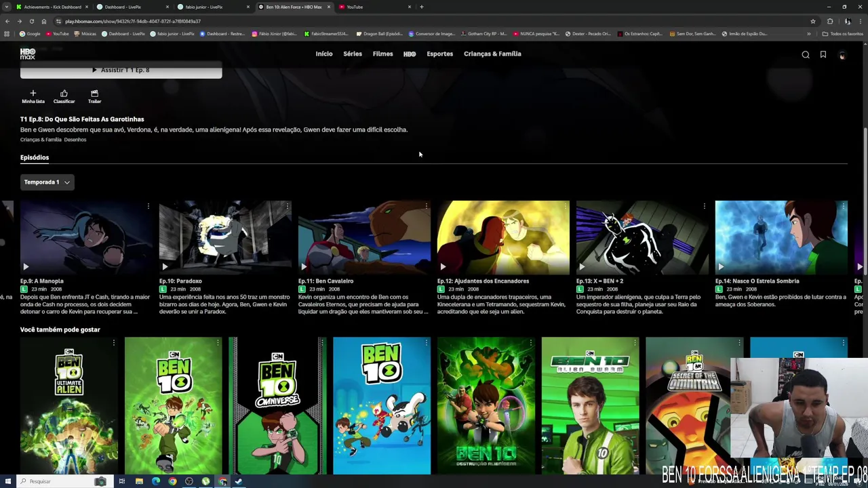The height and width of the screenshot is (488, 868).
Task: Open a new browser tab
Action: [x=421, y=7]
